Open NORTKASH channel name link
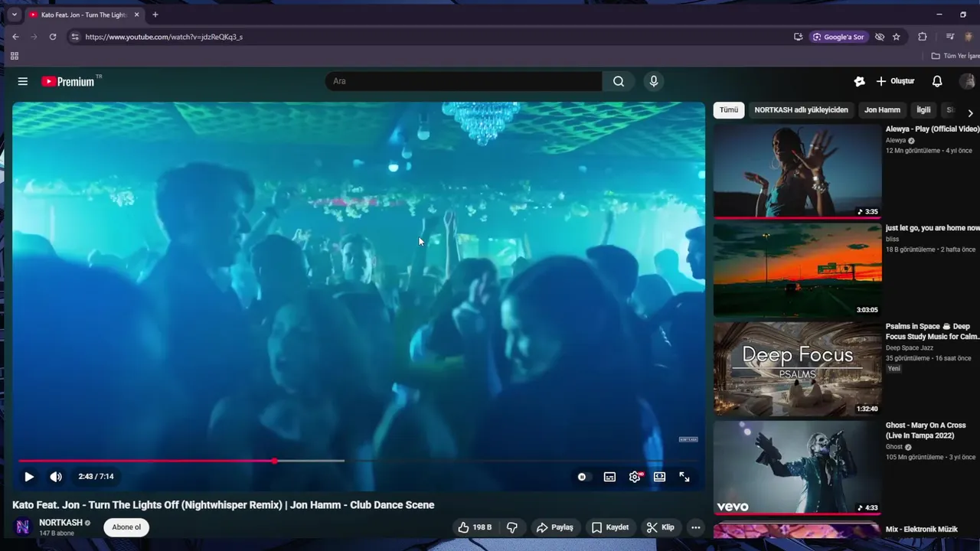The height and width of the screenshot is (551, 980). point(60,523)
